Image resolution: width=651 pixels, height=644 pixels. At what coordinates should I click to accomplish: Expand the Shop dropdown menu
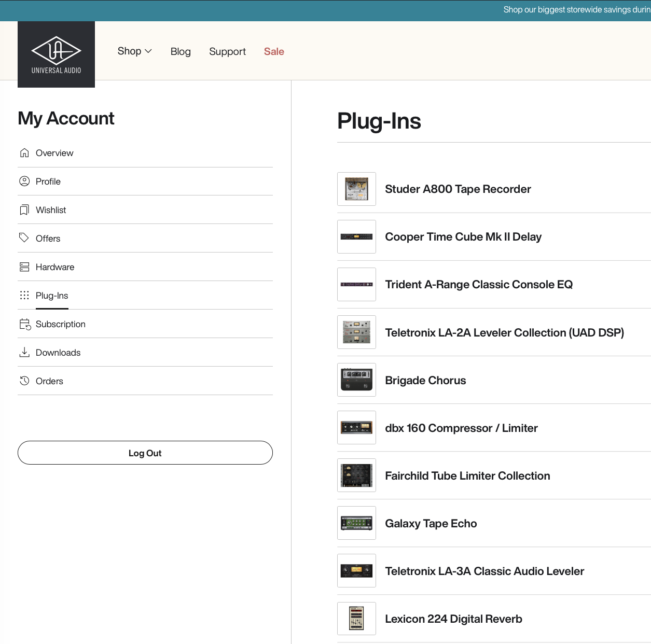134,51
